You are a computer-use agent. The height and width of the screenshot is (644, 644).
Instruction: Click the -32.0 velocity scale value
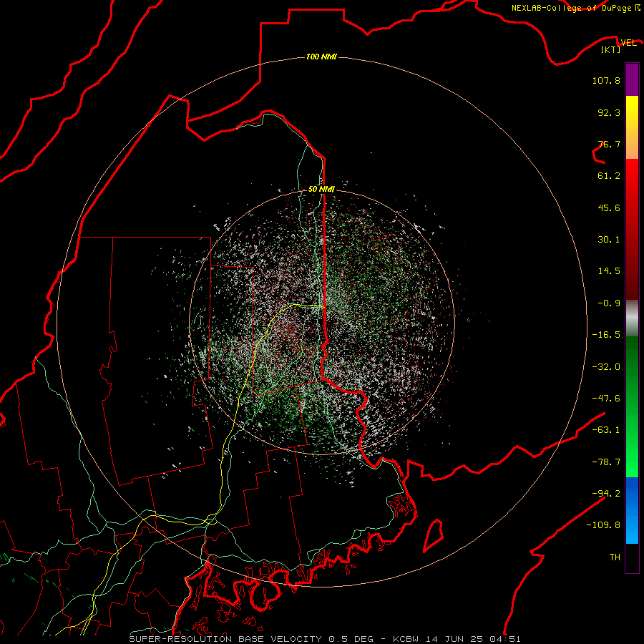606,367
